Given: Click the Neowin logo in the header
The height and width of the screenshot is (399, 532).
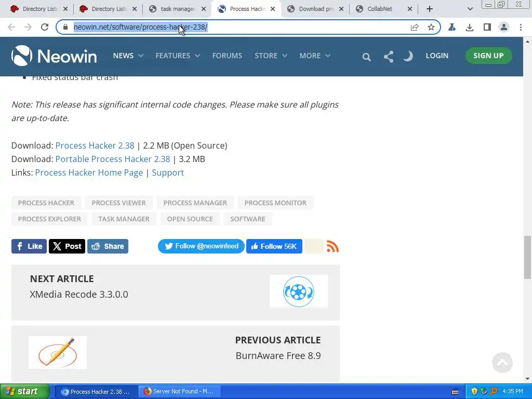Looking at the screenshot, I should point(54,56).
